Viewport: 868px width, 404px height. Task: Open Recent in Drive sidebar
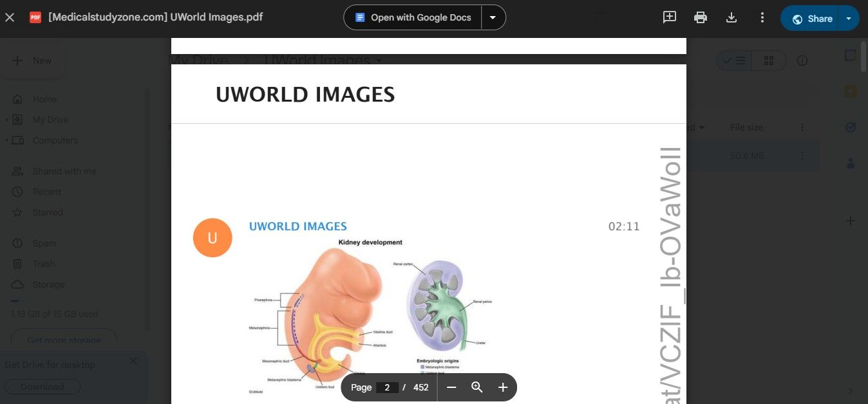click(47, 192)
